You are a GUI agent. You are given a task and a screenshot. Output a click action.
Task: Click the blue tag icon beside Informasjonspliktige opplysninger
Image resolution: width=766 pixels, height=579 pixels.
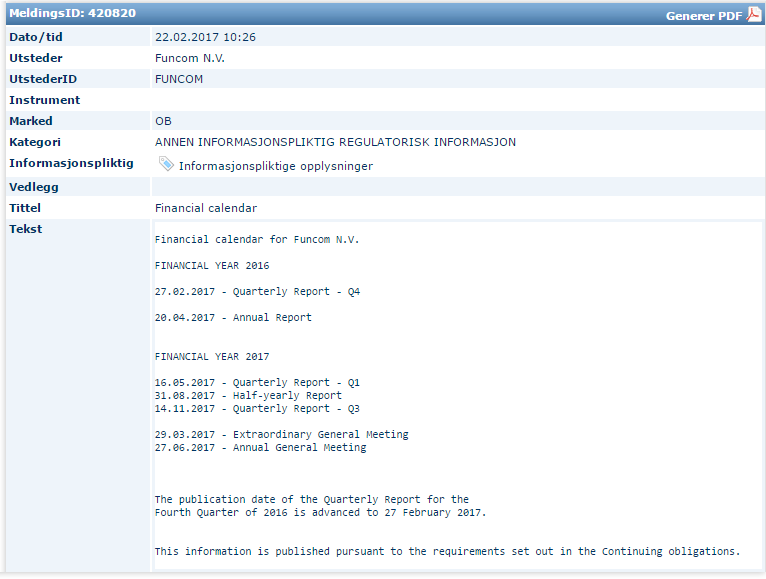(x=166, y=164)
